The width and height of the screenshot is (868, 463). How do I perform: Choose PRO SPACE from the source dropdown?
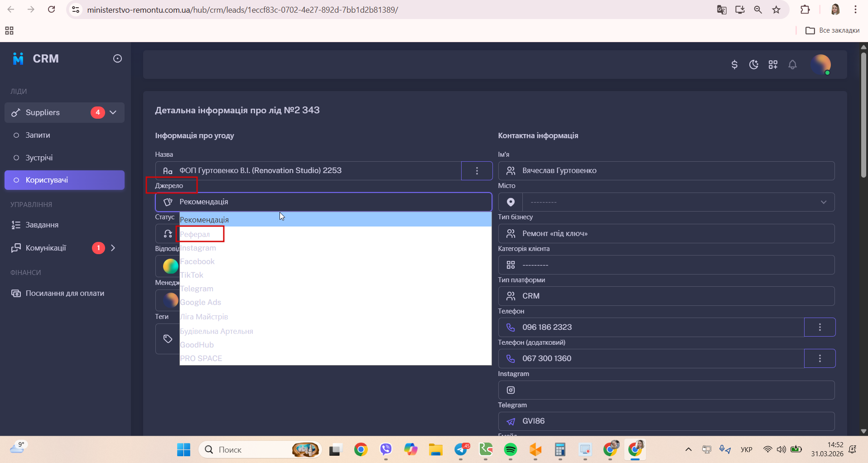pos(336,358)
